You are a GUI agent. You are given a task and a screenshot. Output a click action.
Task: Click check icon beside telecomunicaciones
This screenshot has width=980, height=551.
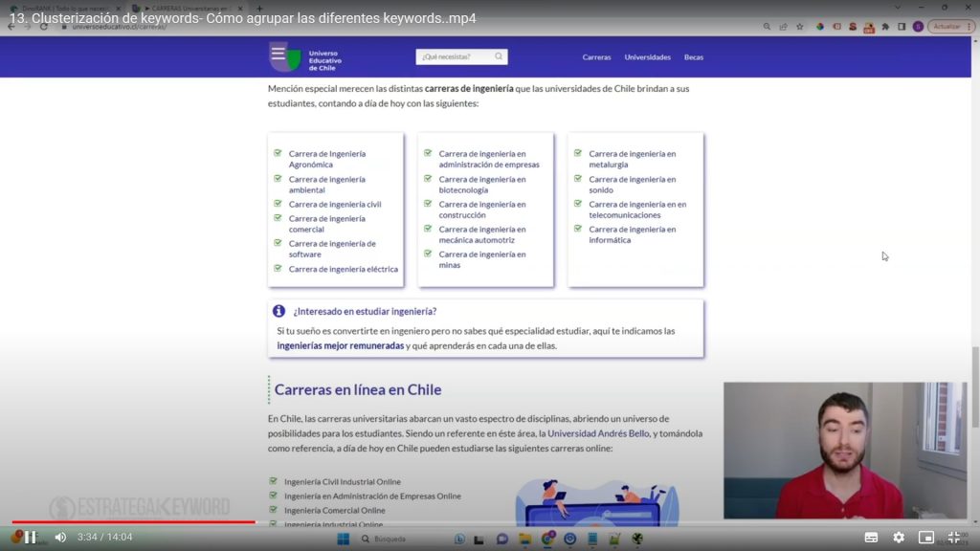[x=577, y=204]
